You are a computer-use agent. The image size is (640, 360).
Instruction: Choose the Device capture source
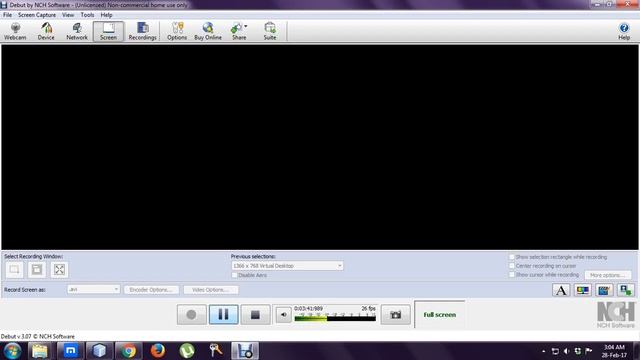[46, 31]
